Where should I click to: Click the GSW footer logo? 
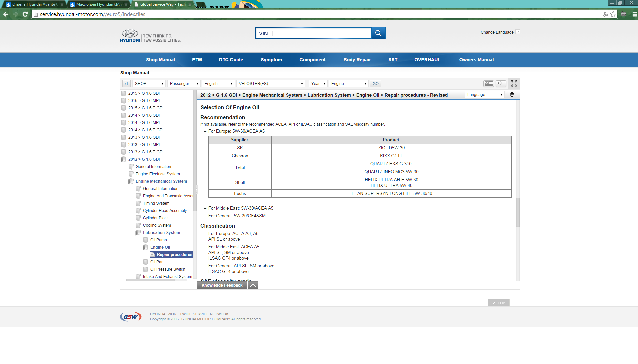coord(131,316)
